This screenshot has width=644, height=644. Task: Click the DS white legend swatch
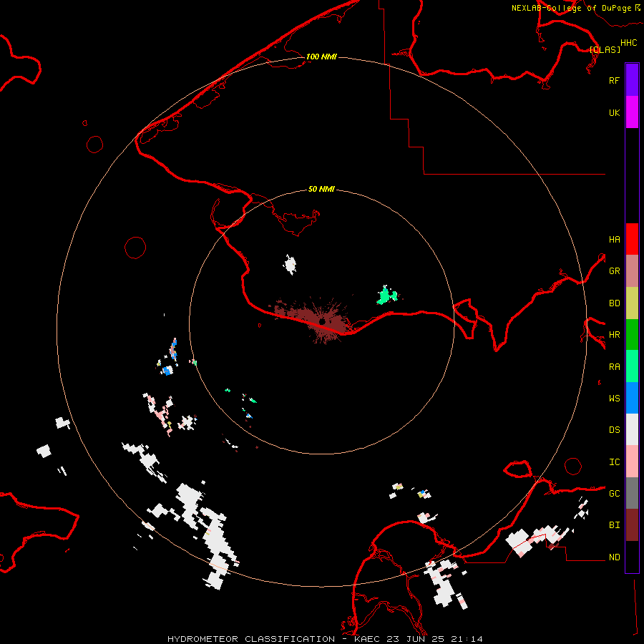point(632,429)
